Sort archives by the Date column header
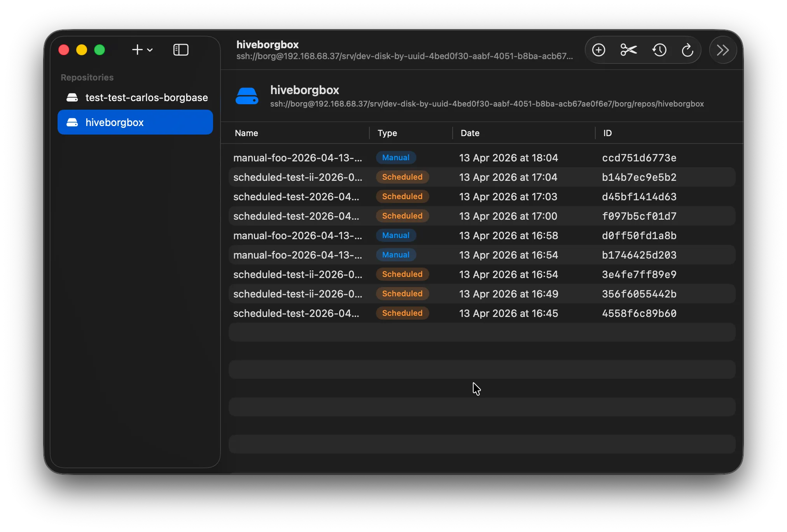 [x=470, y=133]
